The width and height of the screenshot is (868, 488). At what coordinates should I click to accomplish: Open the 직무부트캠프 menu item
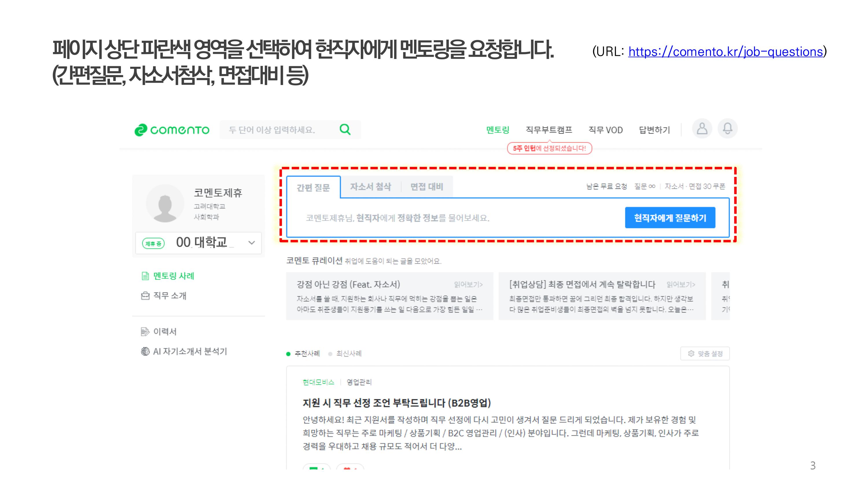pos(549,130)
